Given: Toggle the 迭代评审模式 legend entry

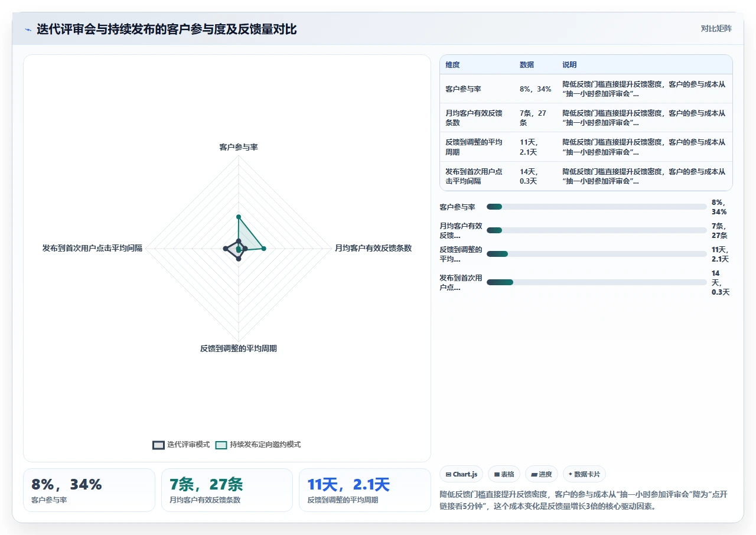Looking at the screenshot, I should click(181, 445).
